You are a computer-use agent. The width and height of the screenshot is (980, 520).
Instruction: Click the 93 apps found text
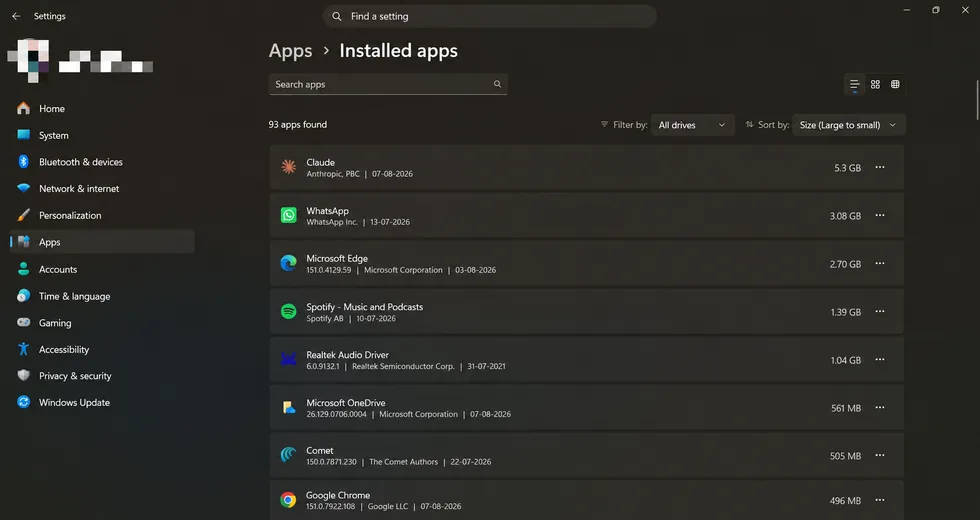298,124
